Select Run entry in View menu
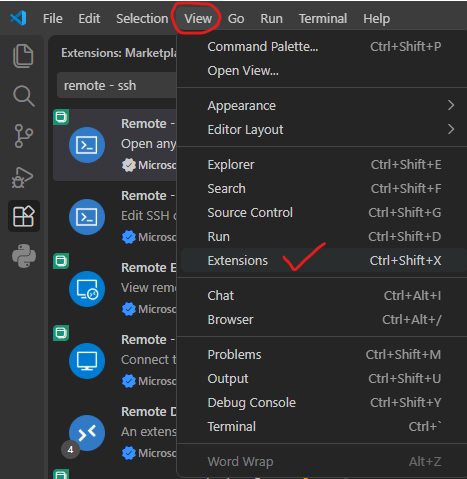 pos(323,237)
